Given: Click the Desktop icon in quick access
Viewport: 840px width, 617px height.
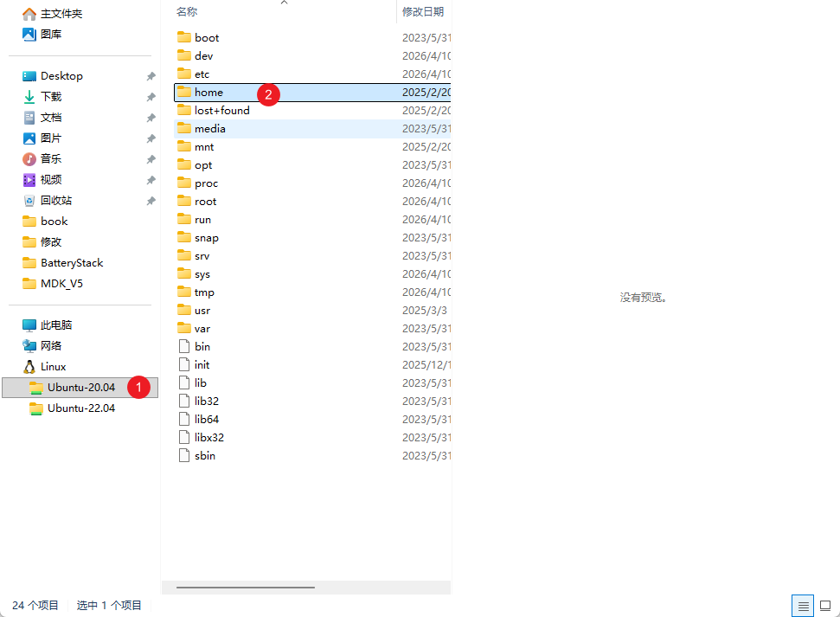Looking at the screenshot, I should point(29,76).
